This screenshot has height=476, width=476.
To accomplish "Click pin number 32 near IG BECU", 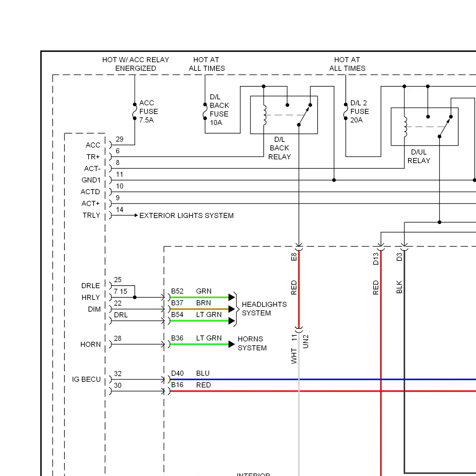I will point(118,374).
